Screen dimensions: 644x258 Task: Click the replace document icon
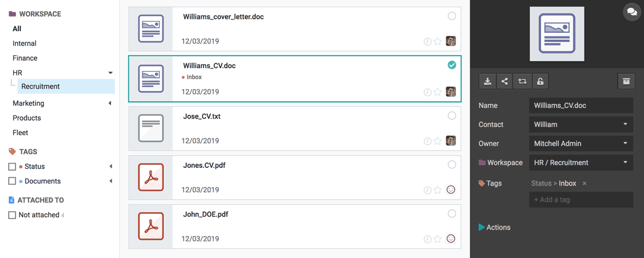(522, 82)
